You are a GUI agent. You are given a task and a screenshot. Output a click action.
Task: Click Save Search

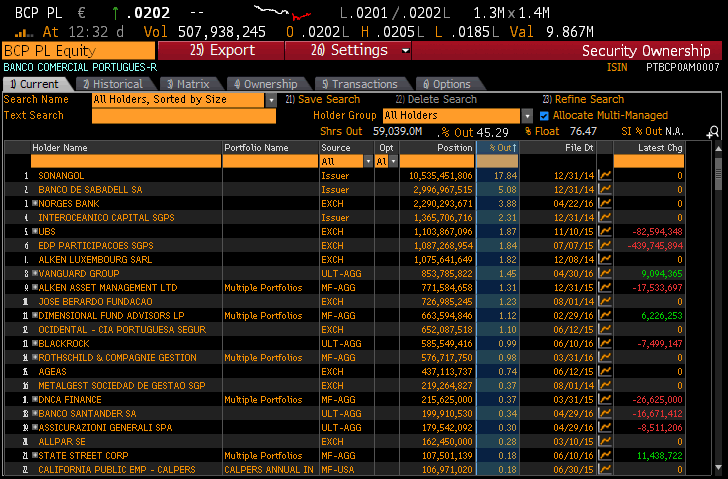click(x=323, y=99)
